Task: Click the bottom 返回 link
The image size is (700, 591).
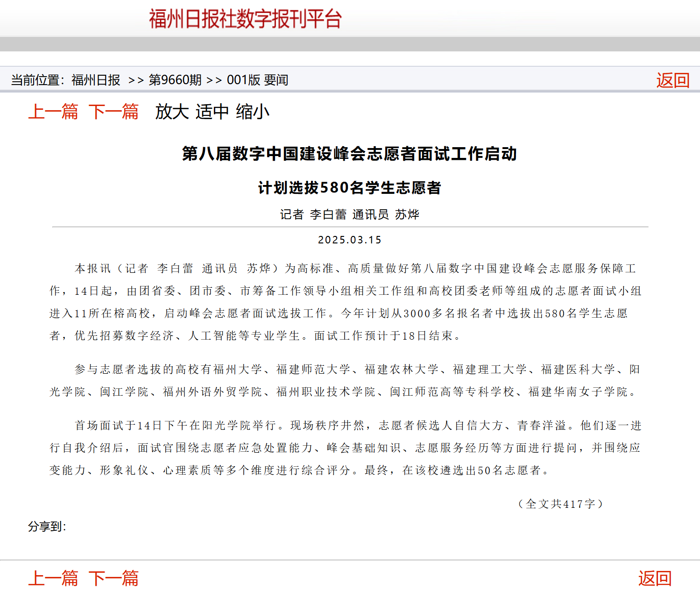Action: 655,578
